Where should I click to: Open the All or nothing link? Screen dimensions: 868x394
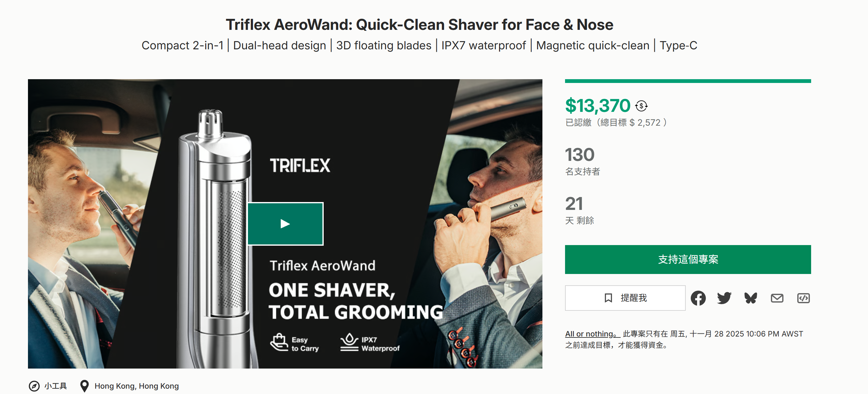point(592,334)
